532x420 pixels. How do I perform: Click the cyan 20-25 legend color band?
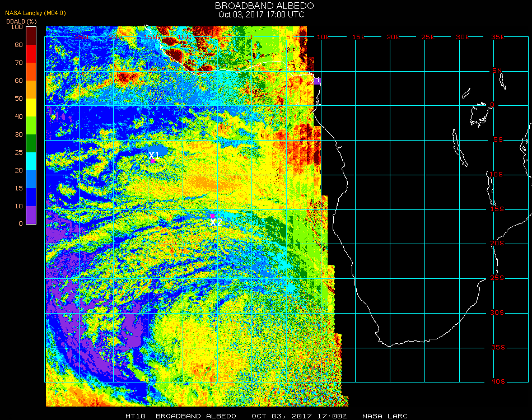[x=31, y=161]
